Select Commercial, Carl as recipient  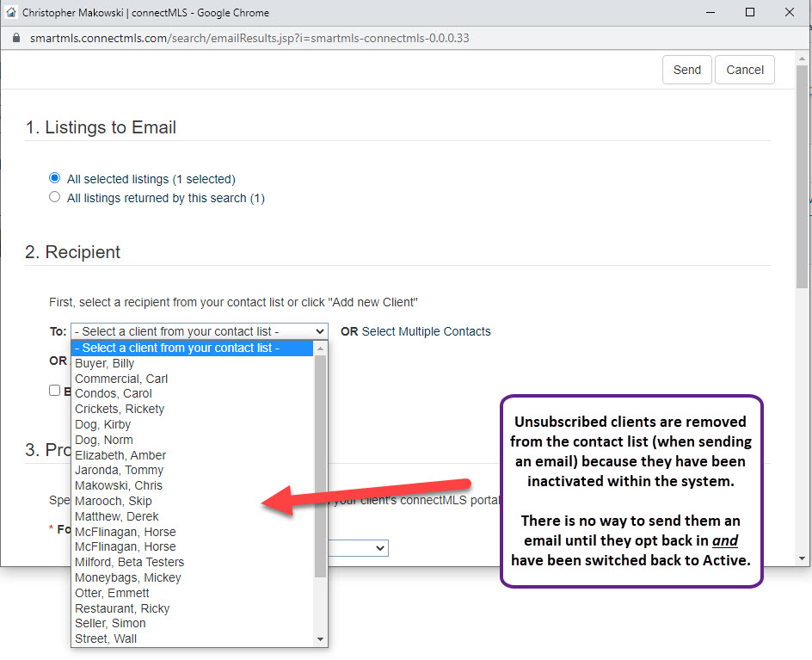(192, 379)
